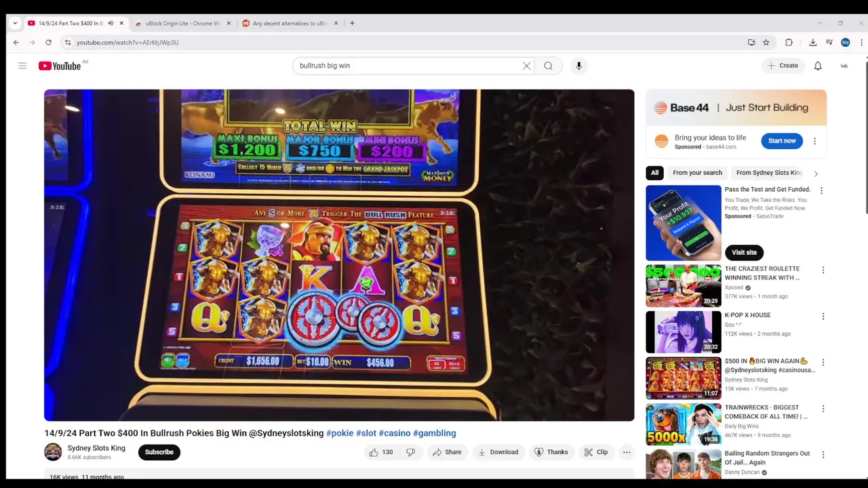Open the #pokie hashtag link
This screenshot has width=868, height=488.
point(340,433)
